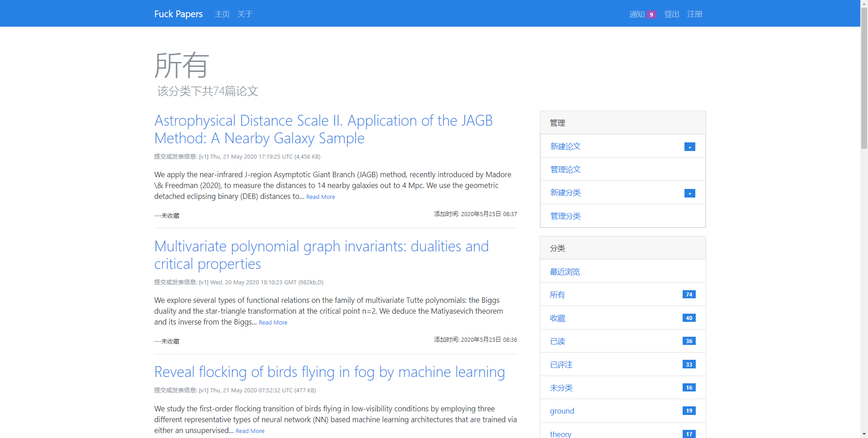The image size is (868, 438).
Task: Go to 主页 in the navbar
Action: 222,14
